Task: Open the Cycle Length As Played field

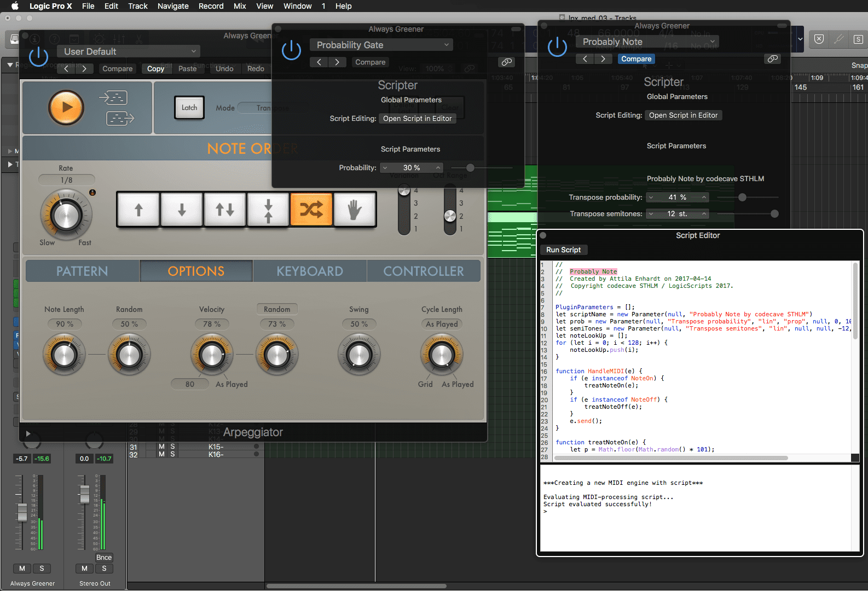Action: pyautogui.click(x=442, y=324)
